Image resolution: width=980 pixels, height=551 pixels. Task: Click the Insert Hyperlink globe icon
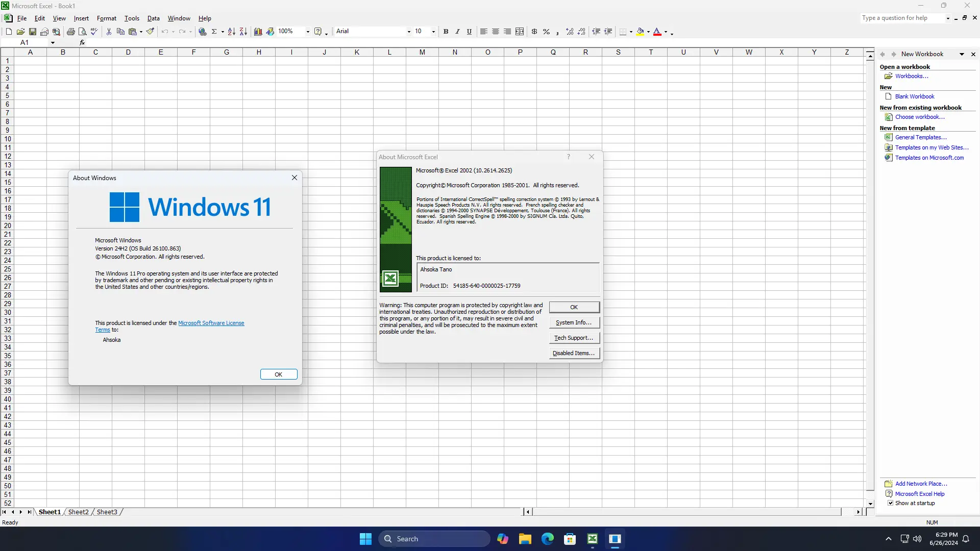(x=203, y=32)
